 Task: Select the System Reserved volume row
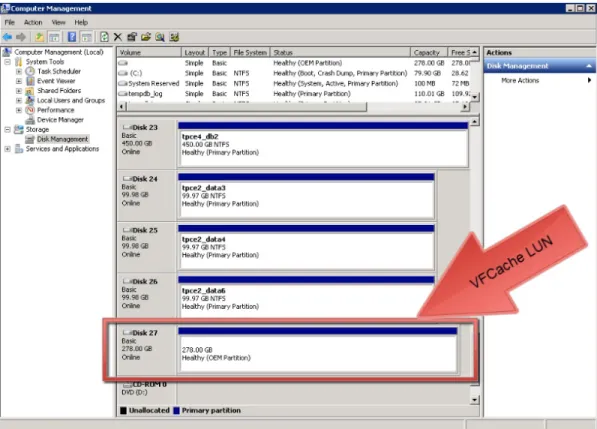click(294, 83)
